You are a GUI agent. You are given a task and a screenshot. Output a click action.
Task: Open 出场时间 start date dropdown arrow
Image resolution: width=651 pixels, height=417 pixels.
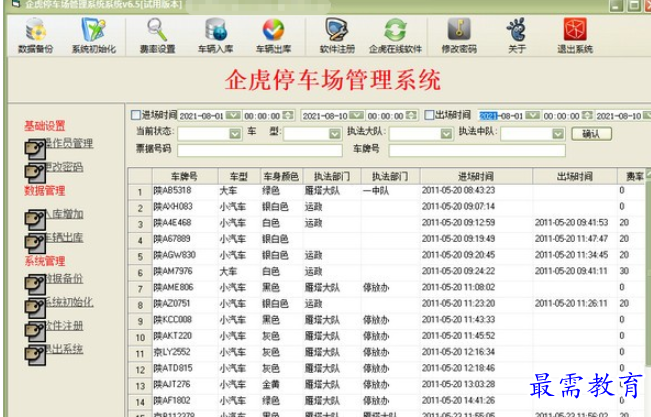pyautogui.click(x=532, y=115)
